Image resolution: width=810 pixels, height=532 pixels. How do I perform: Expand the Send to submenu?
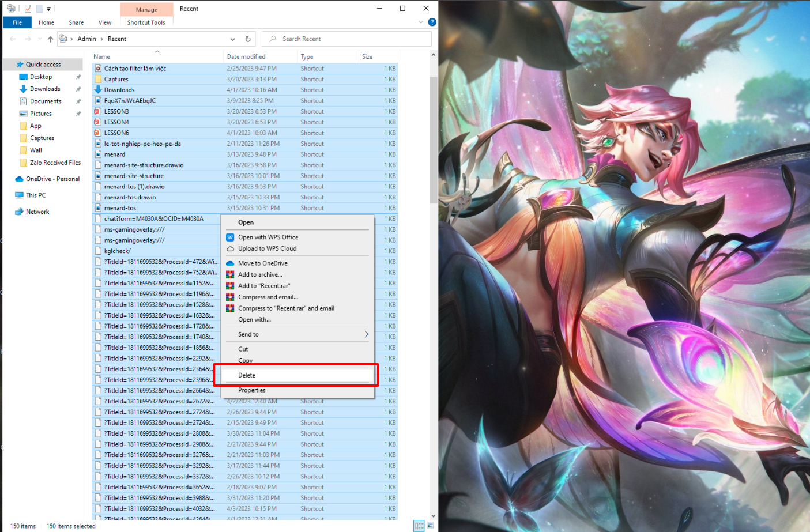click(x=366, y=334)
